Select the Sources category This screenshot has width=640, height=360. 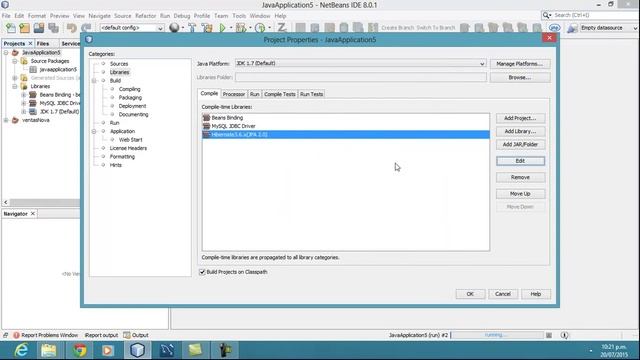(119, 64)
